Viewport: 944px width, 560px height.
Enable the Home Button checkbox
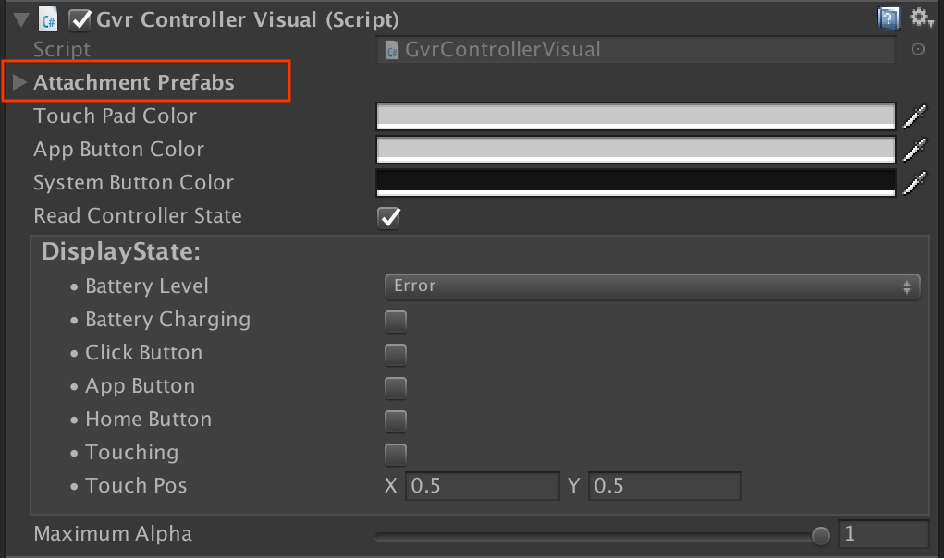395,420
